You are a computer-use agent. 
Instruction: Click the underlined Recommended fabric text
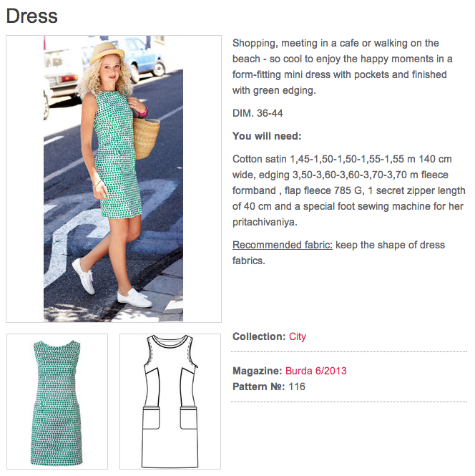(283, 245)
